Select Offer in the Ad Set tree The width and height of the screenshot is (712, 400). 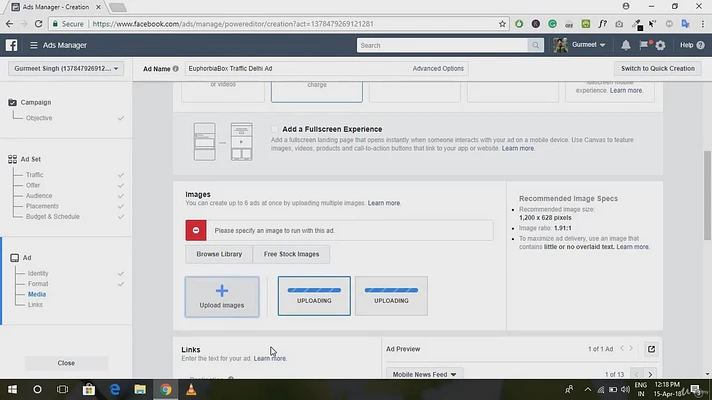pos(33,185)
